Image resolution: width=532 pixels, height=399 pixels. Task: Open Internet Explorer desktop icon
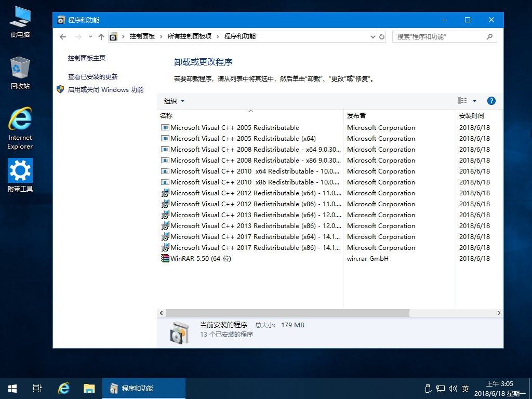point(20,128)
